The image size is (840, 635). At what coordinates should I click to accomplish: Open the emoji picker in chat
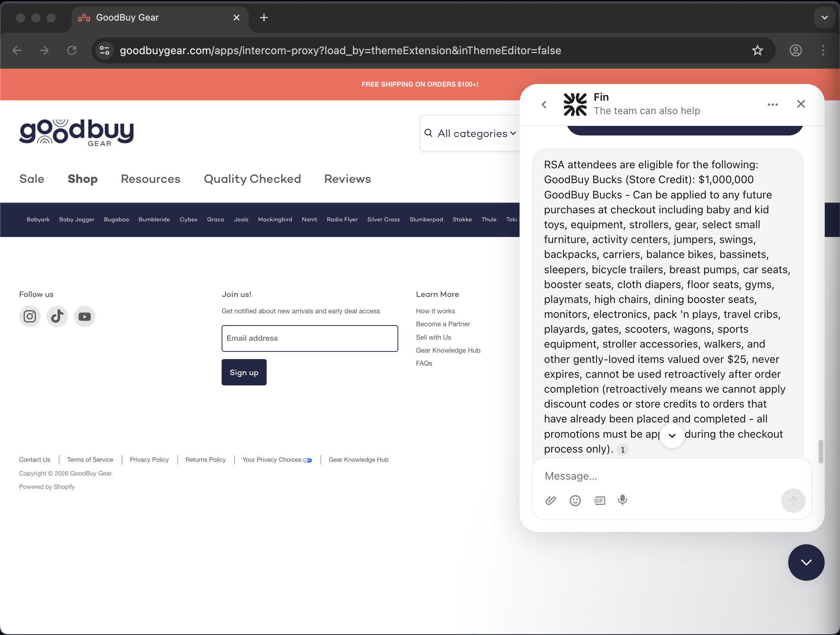[x=575, y=500]
